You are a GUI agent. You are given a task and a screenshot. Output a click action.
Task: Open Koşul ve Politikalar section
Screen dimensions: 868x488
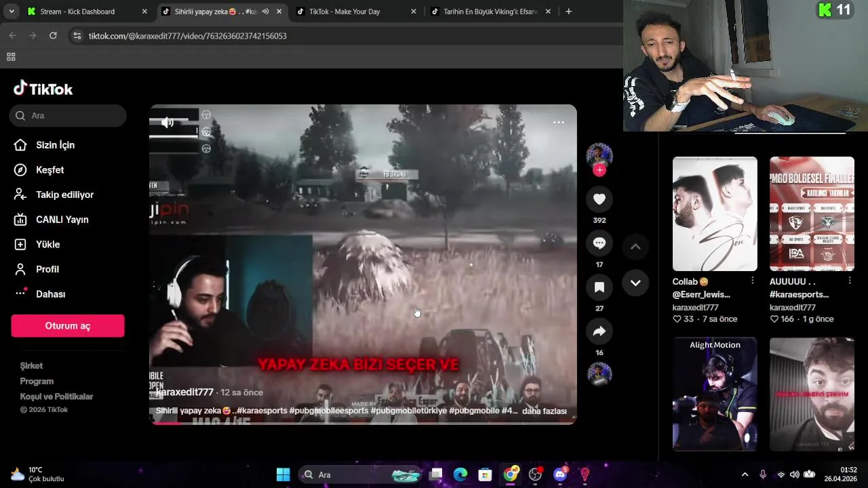[x=56, y=396]
